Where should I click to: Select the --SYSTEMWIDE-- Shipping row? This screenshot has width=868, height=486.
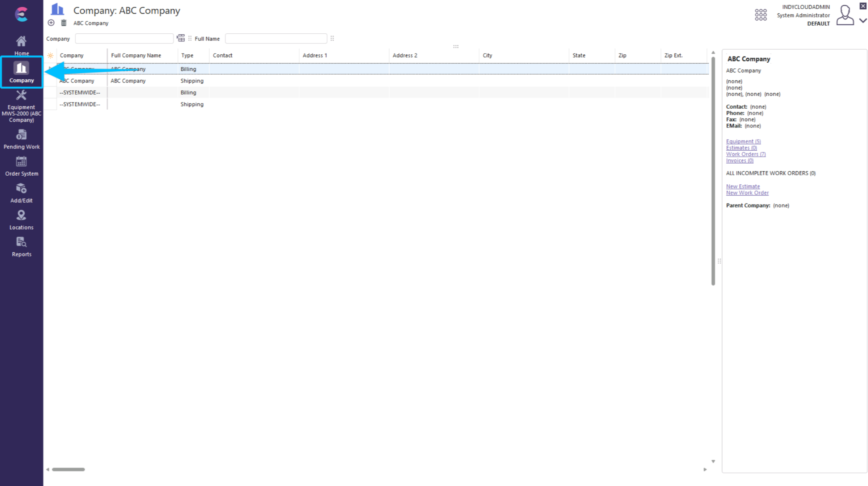tap(192, 104)
